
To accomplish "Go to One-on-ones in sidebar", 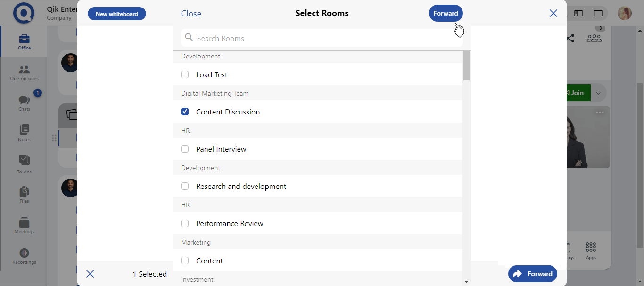I will [24, 72].
